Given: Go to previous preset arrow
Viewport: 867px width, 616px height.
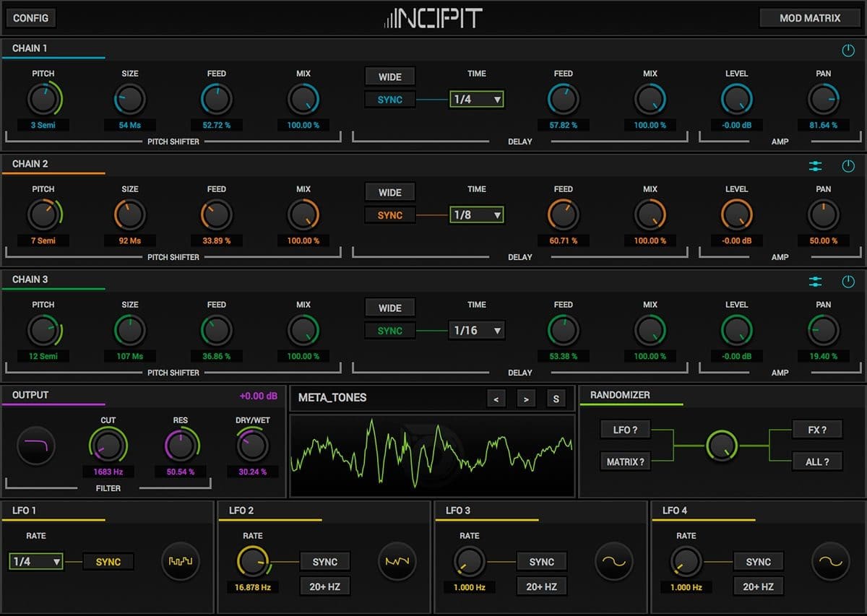Looking at the screenshot, I should (496, 398).
